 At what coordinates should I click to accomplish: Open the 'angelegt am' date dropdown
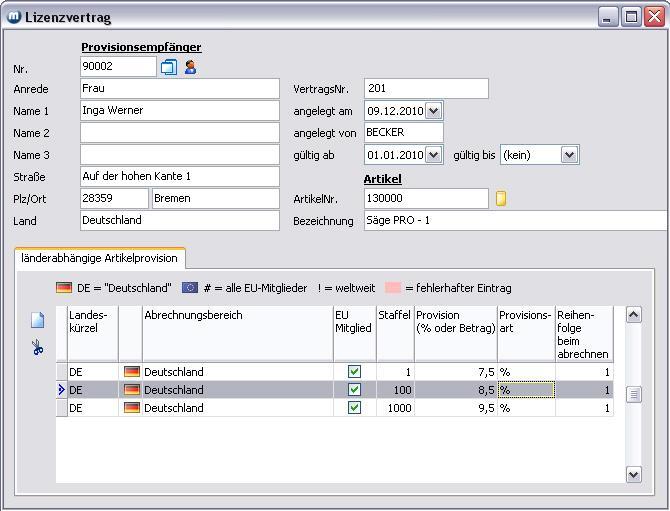pos(433,111)
